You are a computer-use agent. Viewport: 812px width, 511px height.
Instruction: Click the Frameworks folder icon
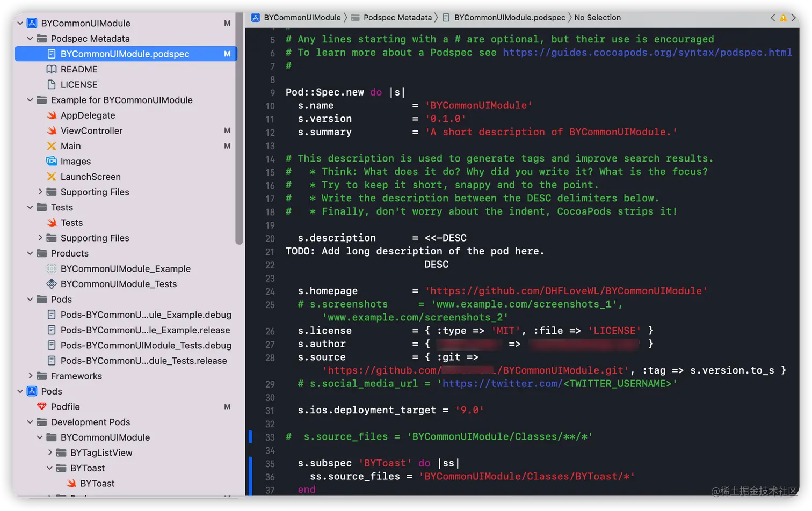click(42, 376)
